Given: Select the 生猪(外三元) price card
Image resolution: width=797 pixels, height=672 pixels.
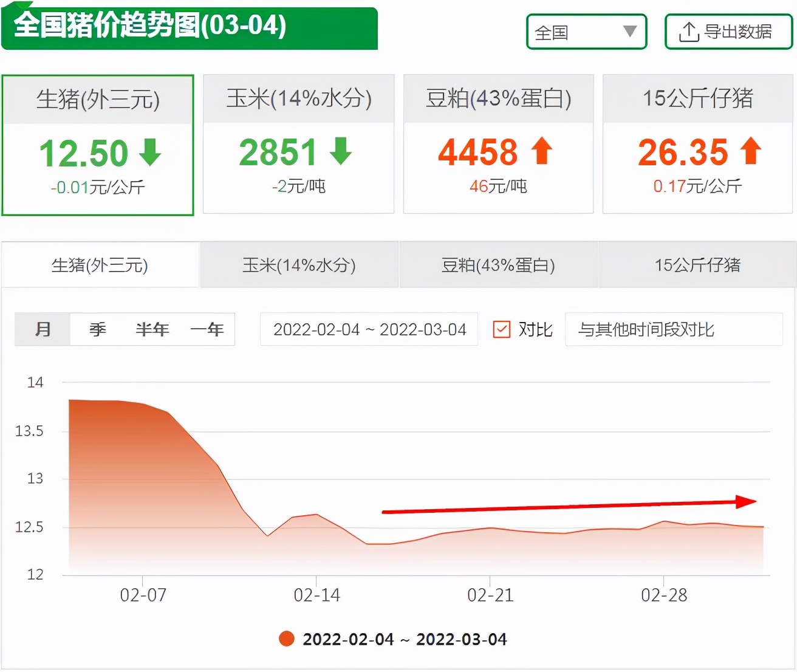Looking at the screenshot, I should pyautogui.click(x=98, y=145).
